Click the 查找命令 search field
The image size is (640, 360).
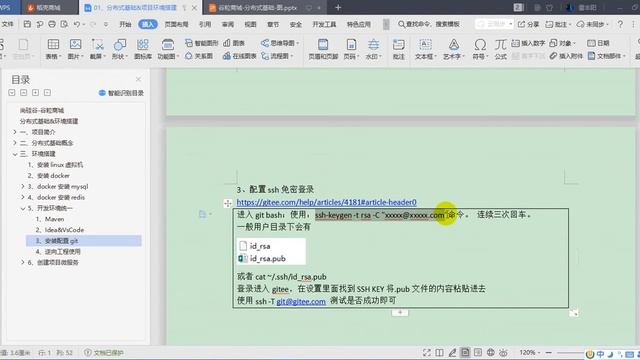click(x=429, y=24)
